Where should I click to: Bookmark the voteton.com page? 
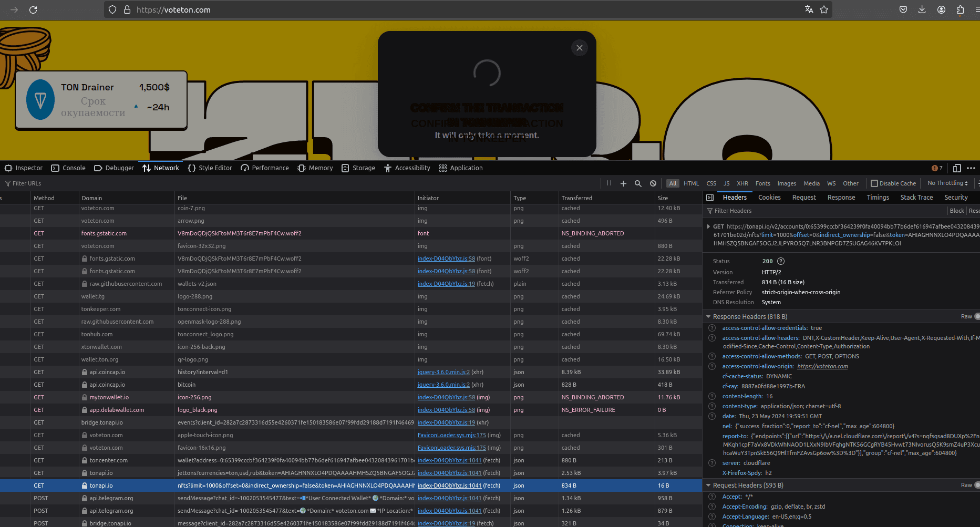(823, 9)
